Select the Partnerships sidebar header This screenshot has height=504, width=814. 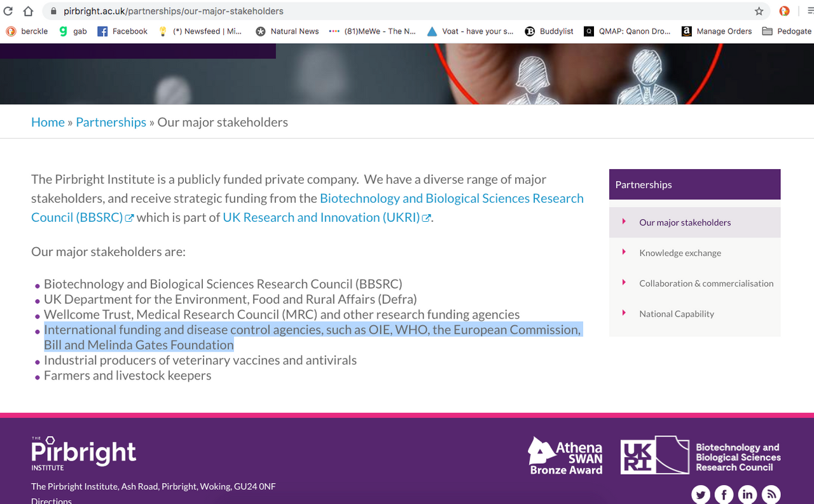click(694, 184)
